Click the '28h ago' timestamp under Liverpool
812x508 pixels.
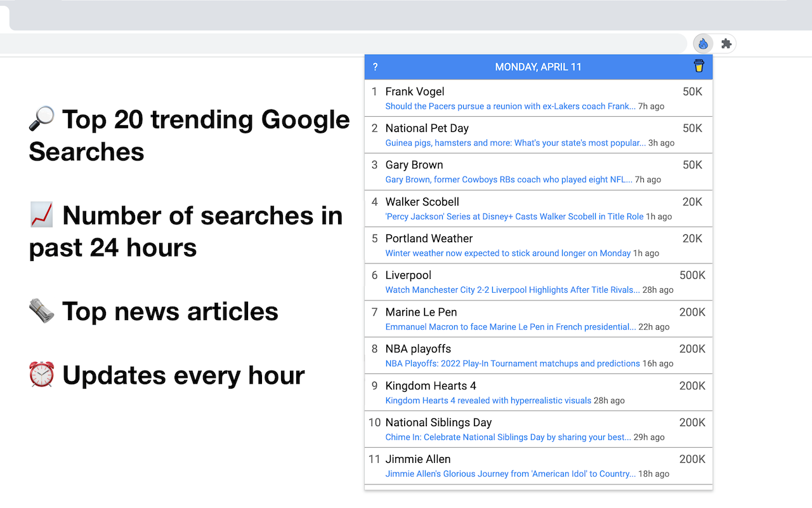[658, 290]
